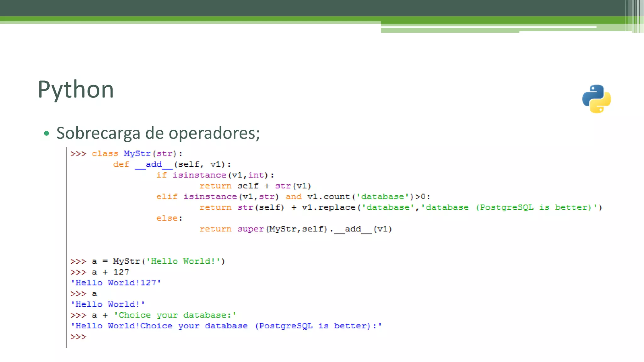Viewport: 644px width, 362px height.
Task: Click the '>>> a' prompt line
Action: pos(84,294)
